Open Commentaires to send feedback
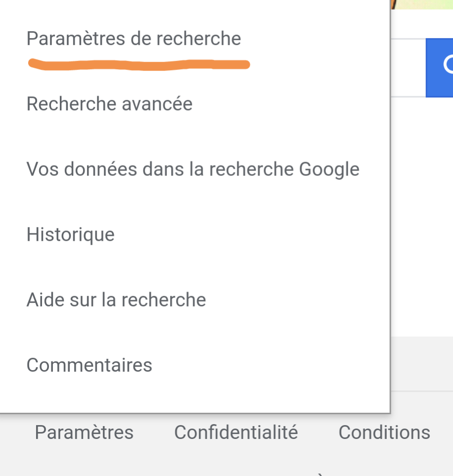 click(90, 365)
